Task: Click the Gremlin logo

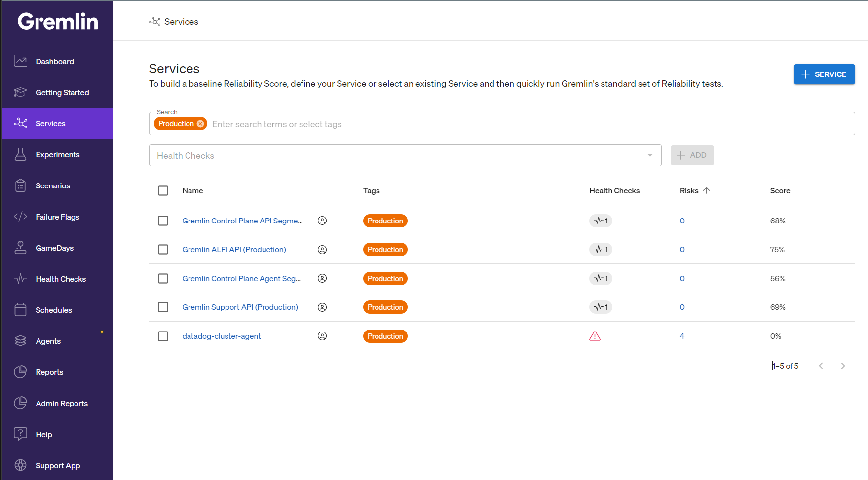Action: point(58,21)
